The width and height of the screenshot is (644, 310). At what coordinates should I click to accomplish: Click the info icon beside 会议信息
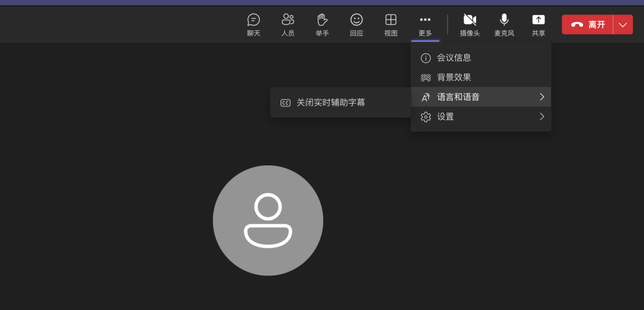click(x=426, y=58)
